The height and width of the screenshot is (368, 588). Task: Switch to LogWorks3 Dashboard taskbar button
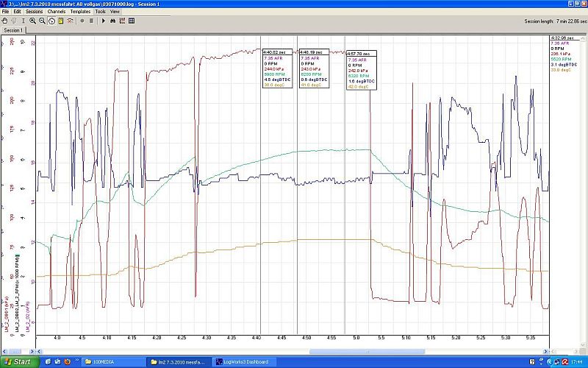pyautogui.click(x=245, y=362)
